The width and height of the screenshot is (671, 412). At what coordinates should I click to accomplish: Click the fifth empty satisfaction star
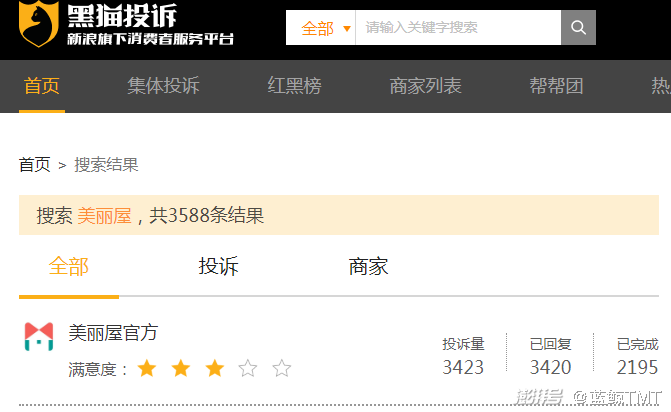[282, 368]
